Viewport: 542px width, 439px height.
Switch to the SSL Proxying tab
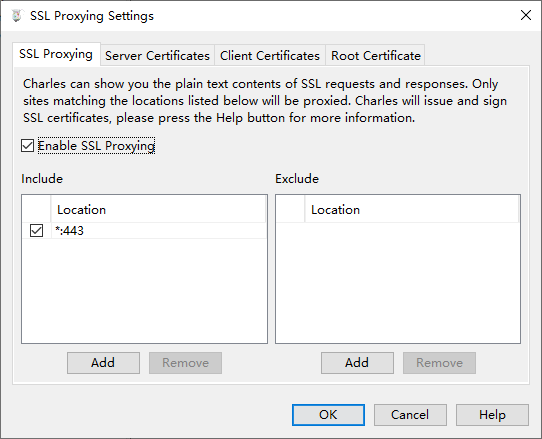pyautogui.click(x=56, y=54)
